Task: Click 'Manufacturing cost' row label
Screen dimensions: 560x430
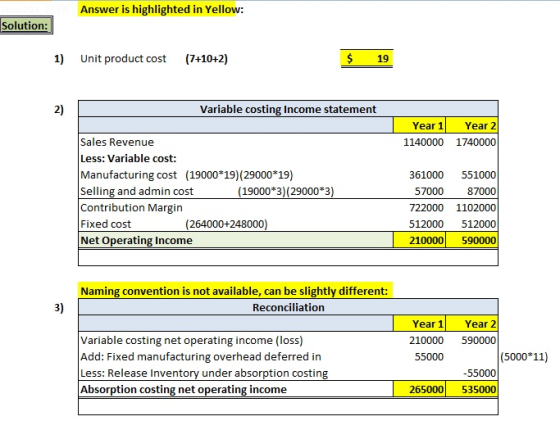Action: pos(129,175)
